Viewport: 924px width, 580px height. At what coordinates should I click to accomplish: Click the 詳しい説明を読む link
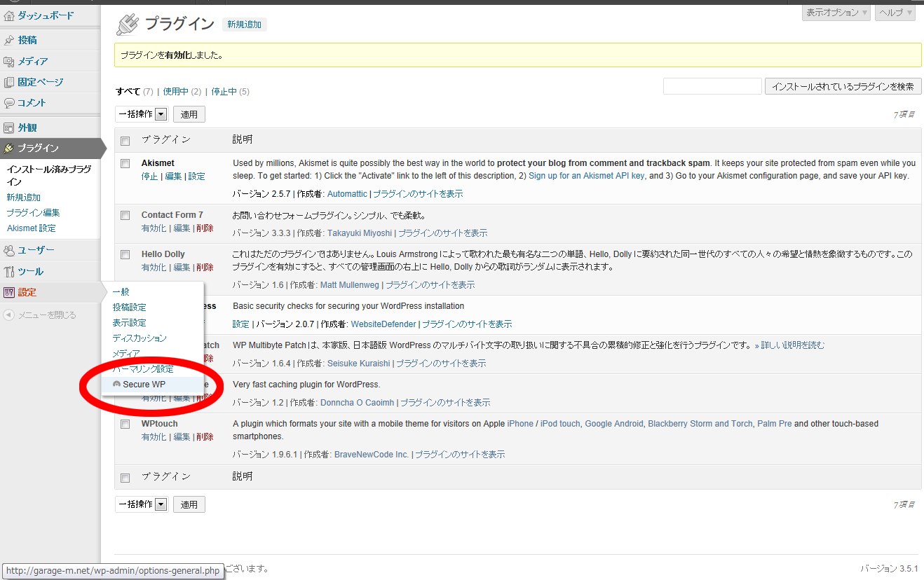click(x=789, y=345)
